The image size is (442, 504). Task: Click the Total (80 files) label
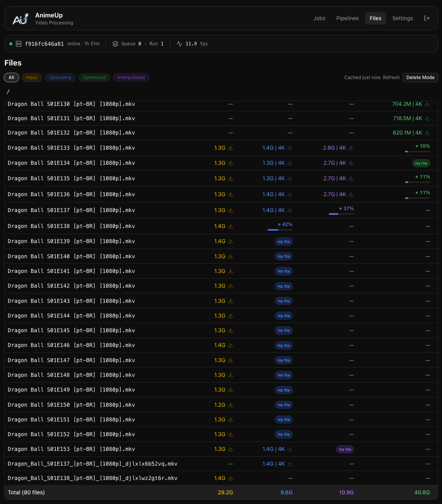(26, 492)
